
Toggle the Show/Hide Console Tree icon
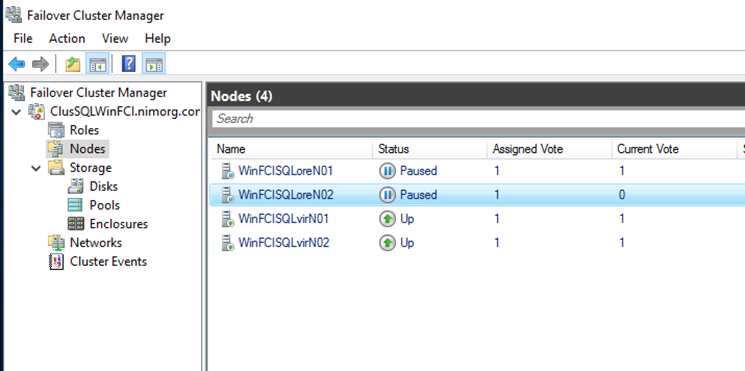[x=97, y=64]
